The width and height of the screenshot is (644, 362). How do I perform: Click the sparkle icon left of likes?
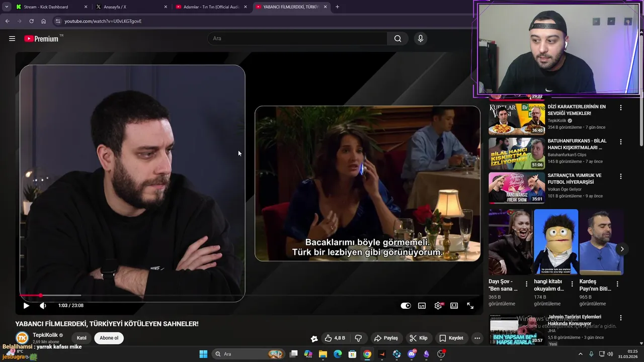[x=314, y=338]
